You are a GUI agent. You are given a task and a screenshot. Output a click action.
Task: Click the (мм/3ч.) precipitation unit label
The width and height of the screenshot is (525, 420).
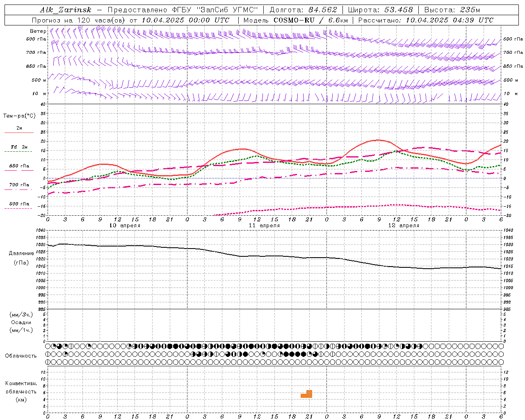pyautogui.click(x=21, y=315)
